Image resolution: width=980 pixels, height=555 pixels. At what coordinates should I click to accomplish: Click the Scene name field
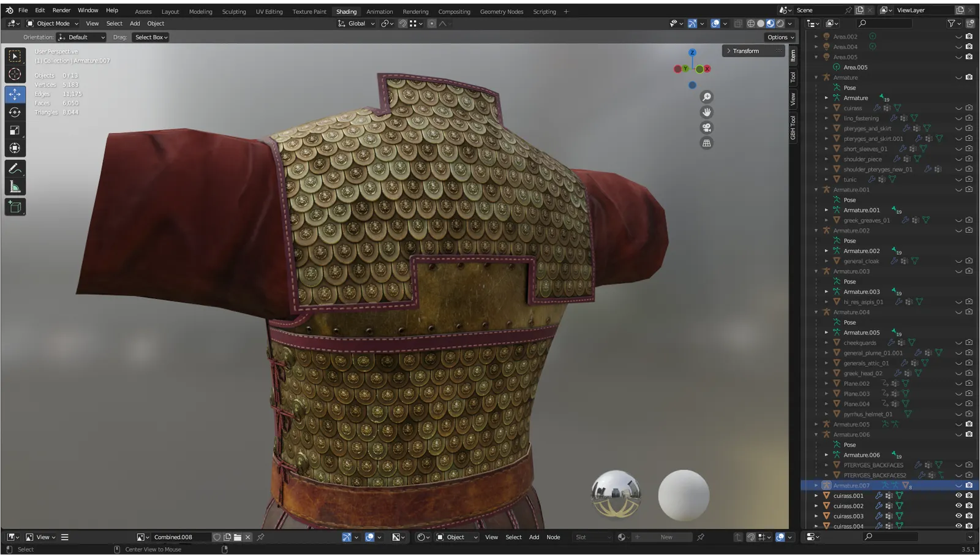point(819,10)
